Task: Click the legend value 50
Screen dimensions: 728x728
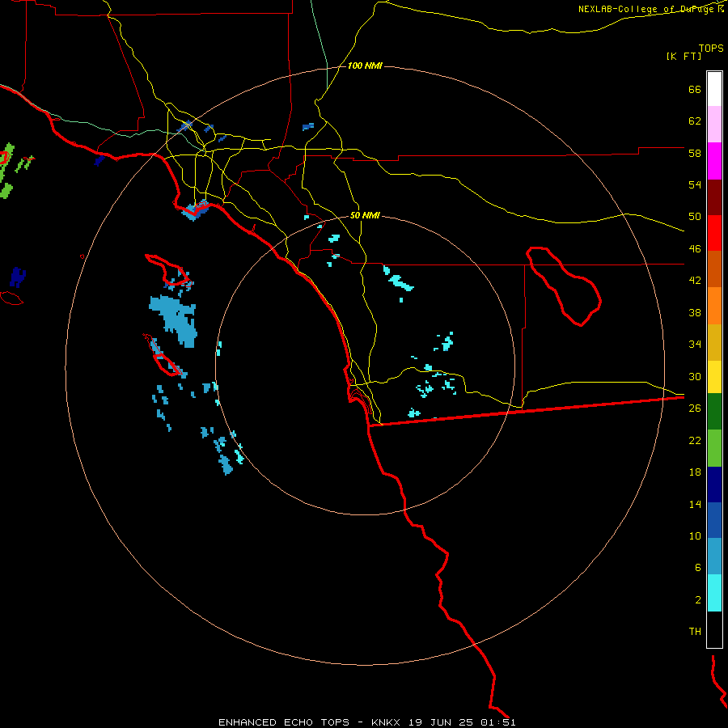Action: (x=695, y=217)
